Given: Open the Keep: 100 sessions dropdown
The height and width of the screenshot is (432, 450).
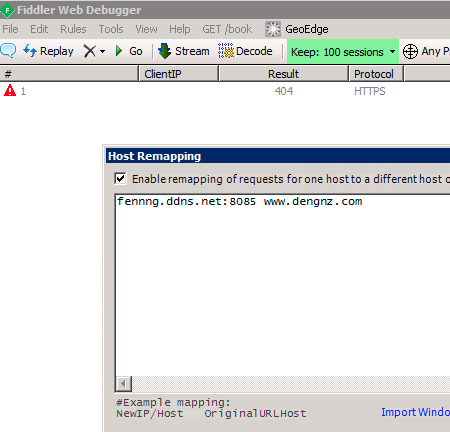Looking at the screenshot, I should tap(343, 52).
